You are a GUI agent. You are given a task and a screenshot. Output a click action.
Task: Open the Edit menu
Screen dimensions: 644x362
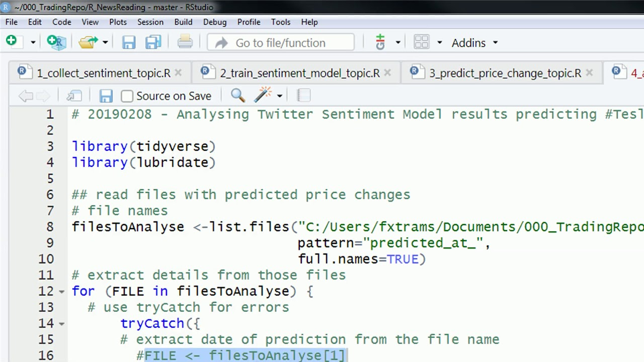(35, 22)
